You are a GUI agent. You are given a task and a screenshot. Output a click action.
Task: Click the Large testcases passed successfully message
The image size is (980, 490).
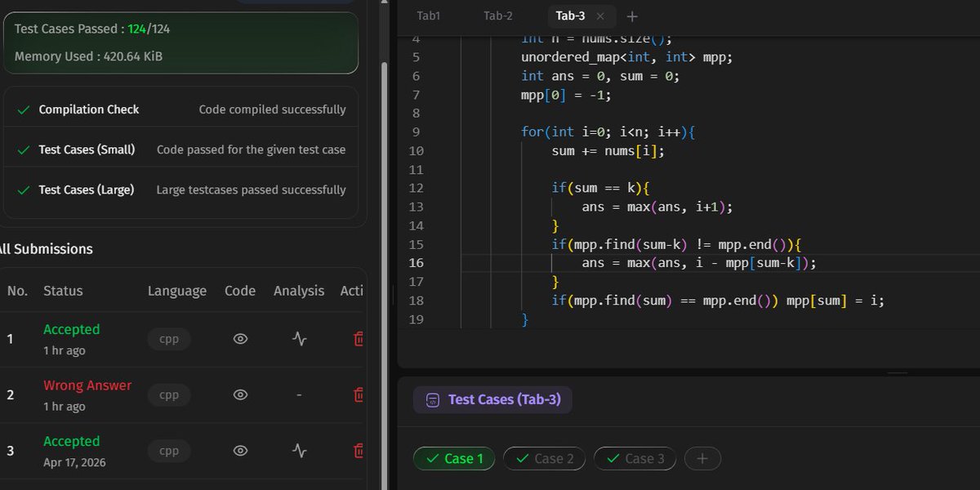coord(252,189)
